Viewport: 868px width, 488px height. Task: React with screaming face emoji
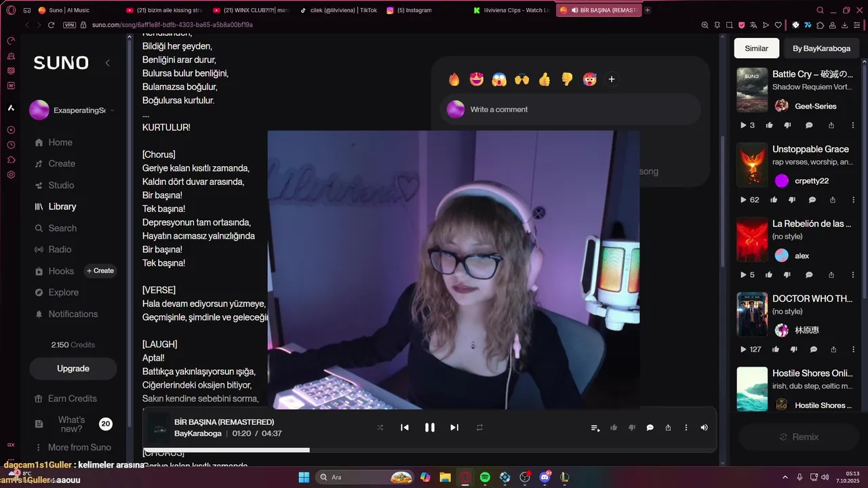point(499,79)
